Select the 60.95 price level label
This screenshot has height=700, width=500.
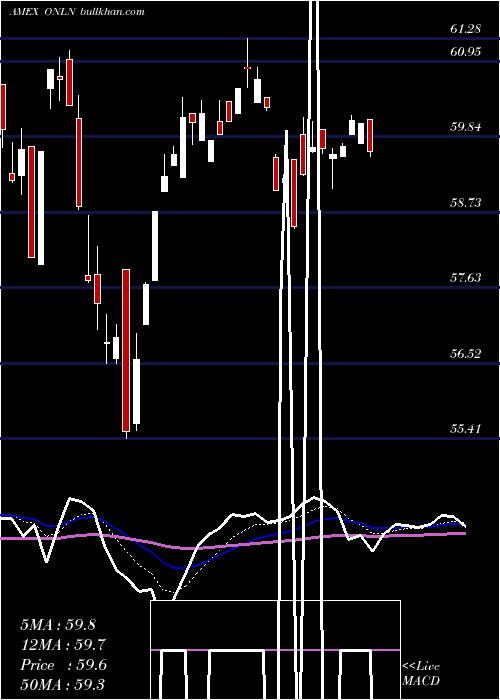tap(466, 52)
